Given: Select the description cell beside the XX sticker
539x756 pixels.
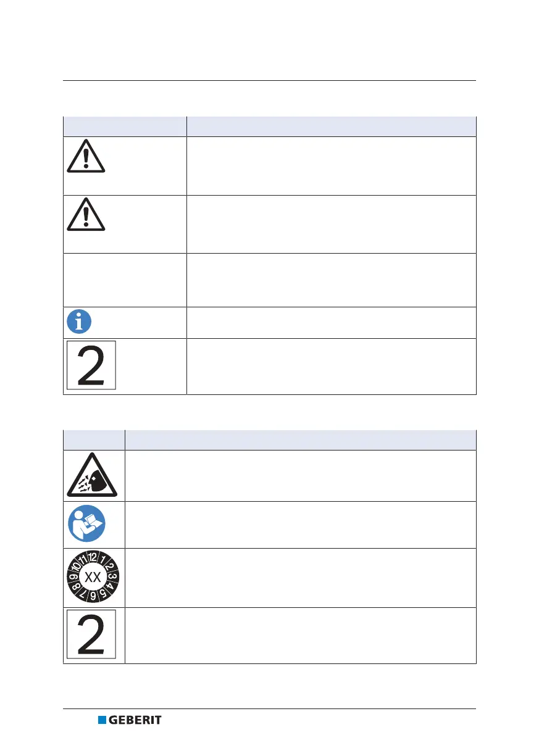Looking at the screenshot, I should point(300,578).
